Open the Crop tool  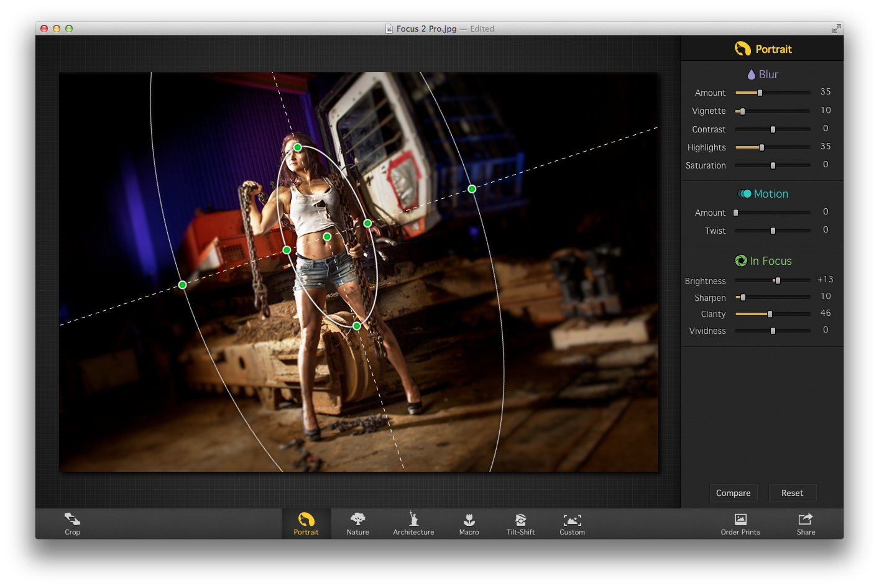click(72, 523)
